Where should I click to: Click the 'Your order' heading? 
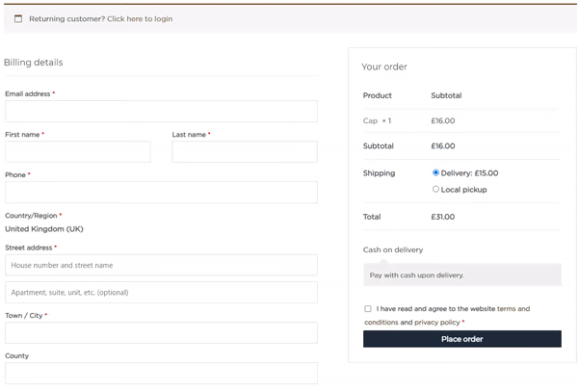(x=384, y=66)
